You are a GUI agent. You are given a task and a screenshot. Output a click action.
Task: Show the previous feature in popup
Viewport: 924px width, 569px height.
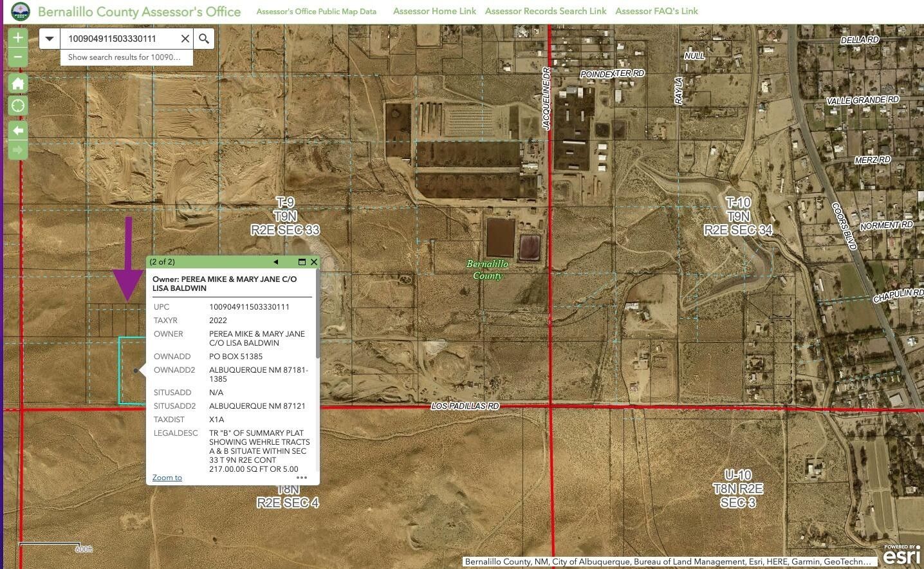[275, 262]
